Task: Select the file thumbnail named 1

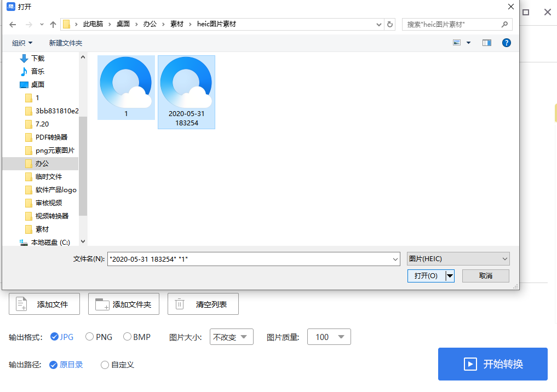Action: coord(126,88)
